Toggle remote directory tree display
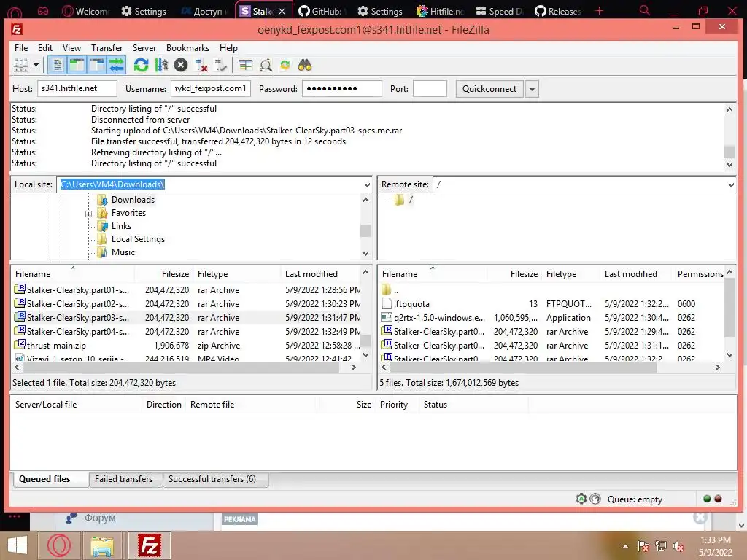The height and width of the screenshot is (560, 747). (x=97, y=65)
